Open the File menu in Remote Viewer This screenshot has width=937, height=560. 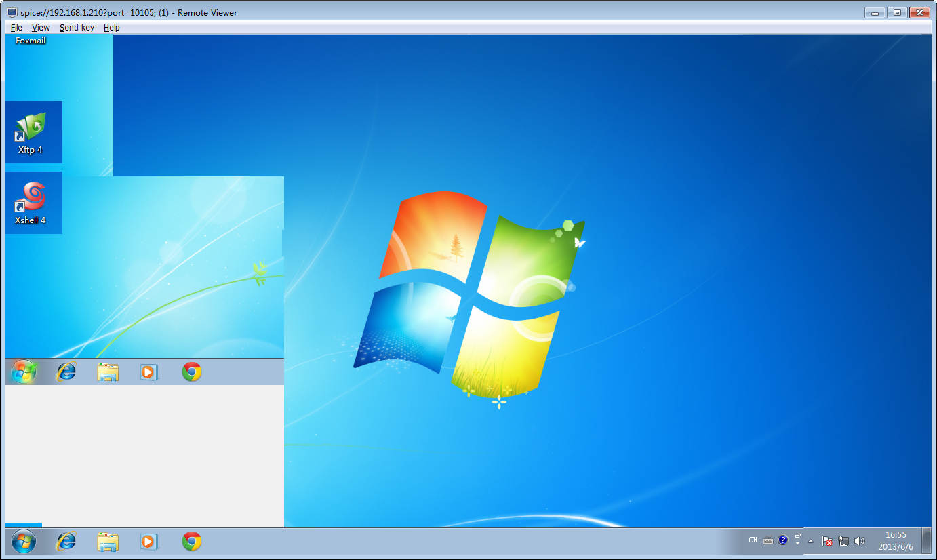(16, 28)
